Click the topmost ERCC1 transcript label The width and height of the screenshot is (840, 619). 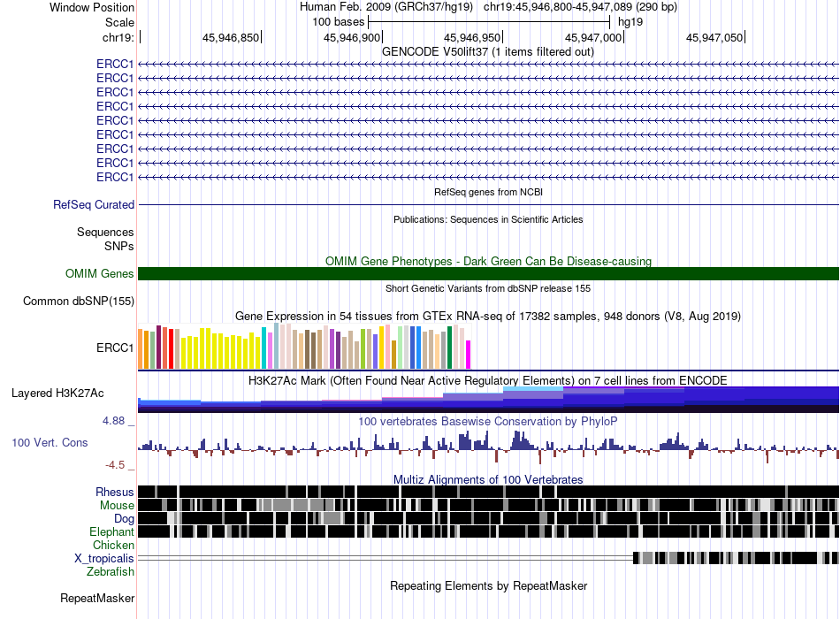[115, 65]
